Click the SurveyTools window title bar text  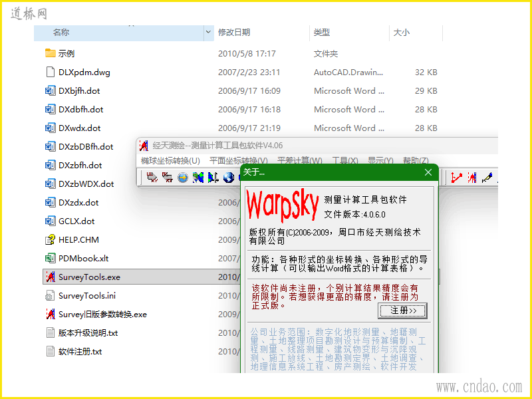[217, 146]
